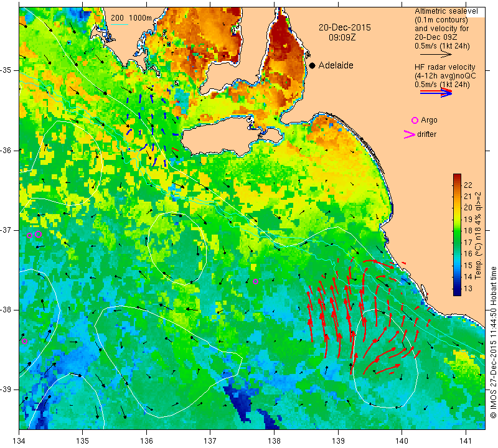Screen dimensions: 498x448
Task: Click the magenta Argo circle in the legend
Action: tap(415, 120)
